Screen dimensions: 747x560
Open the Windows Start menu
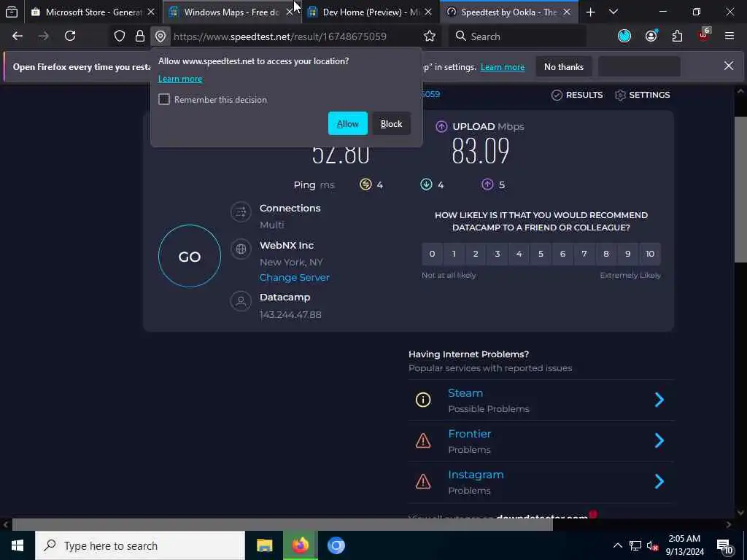pos(18,545)
